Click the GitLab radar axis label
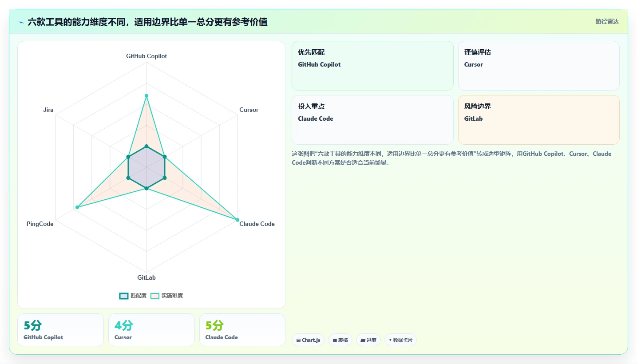Screen dimensions: 637x364 coord(146,277)
